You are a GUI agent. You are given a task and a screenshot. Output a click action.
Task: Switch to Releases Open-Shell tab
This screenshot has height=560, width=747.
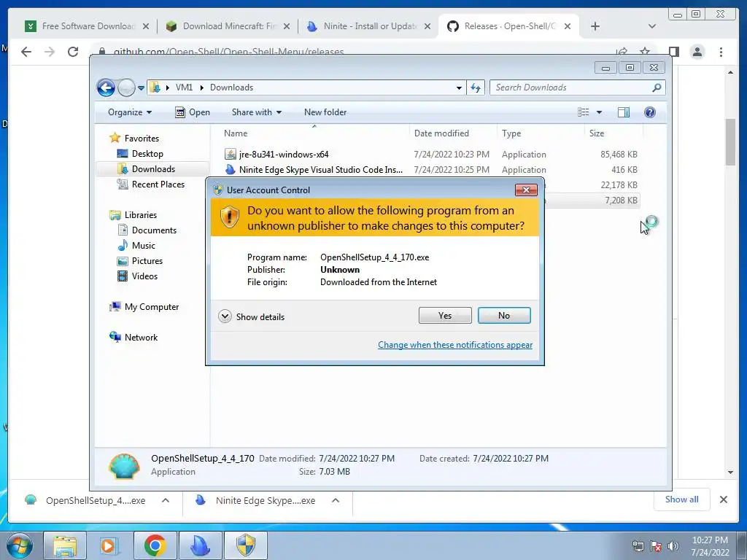point(508,26)
